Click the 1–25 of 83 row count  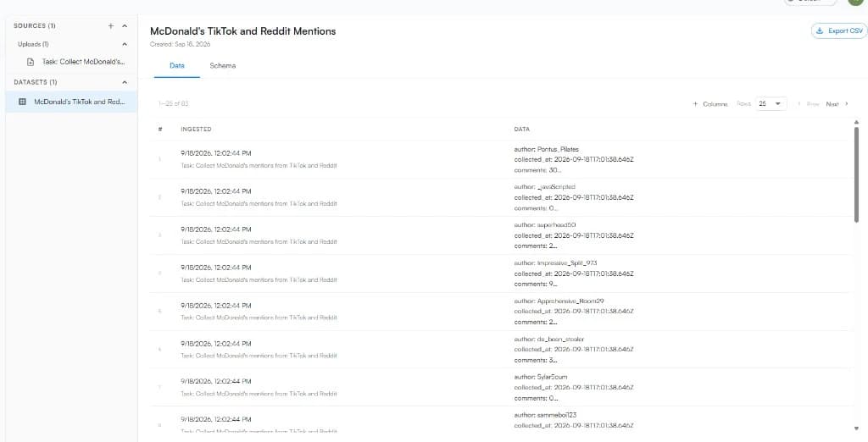tap(173, 104)
